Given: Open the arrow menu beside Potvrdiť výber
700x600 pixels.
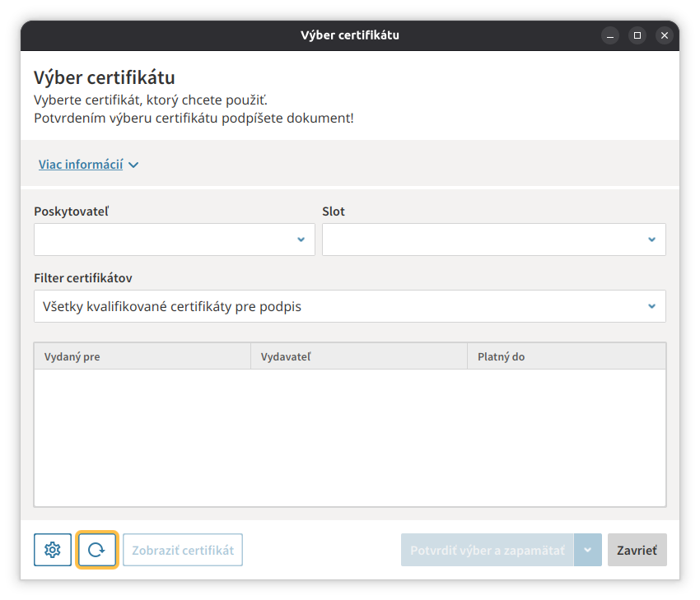Looking at the screenshot, I should click(588, 550).
